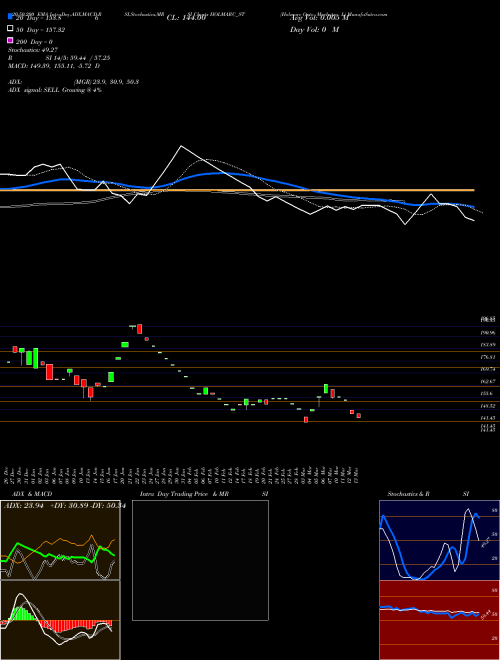Image resolution: width=500 pixels, height=660 pixels.
Task: Click the 'Day Vol: 0 M' label
Action: point(314,29)
